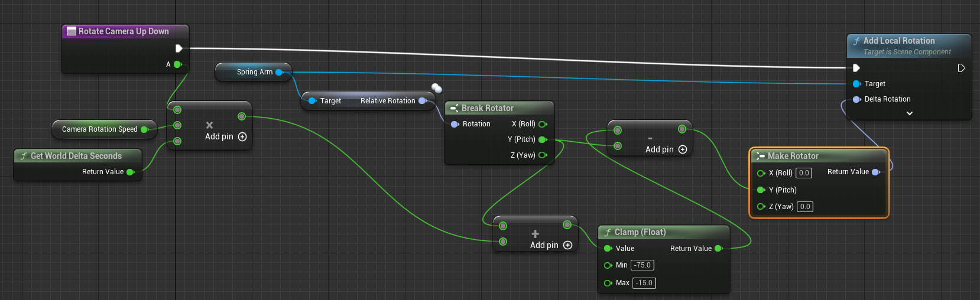The image size is (980, 300).
Task: Click the top input pin of the add node
Action: 503,226
